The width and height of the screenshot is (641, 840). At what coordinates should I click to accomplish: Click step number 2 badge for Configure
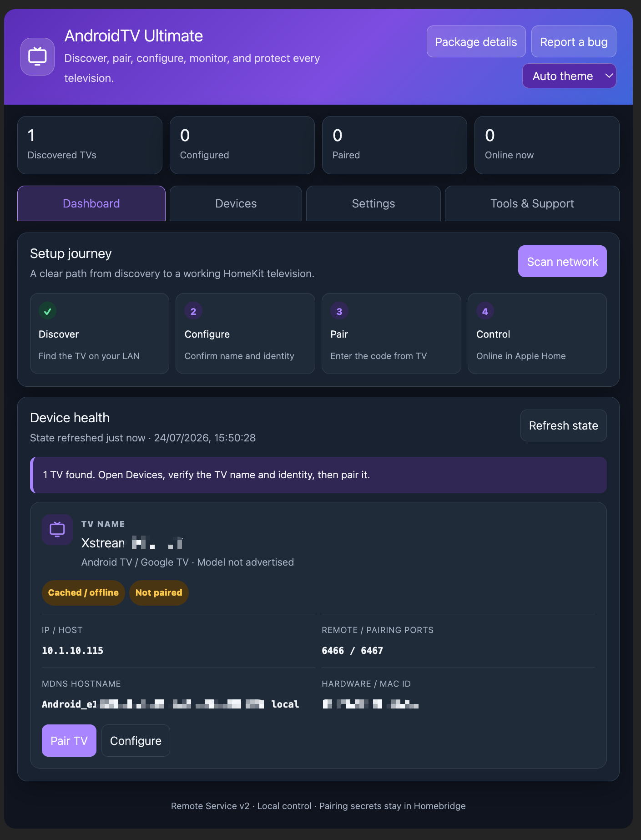click(x=193, y=311)
